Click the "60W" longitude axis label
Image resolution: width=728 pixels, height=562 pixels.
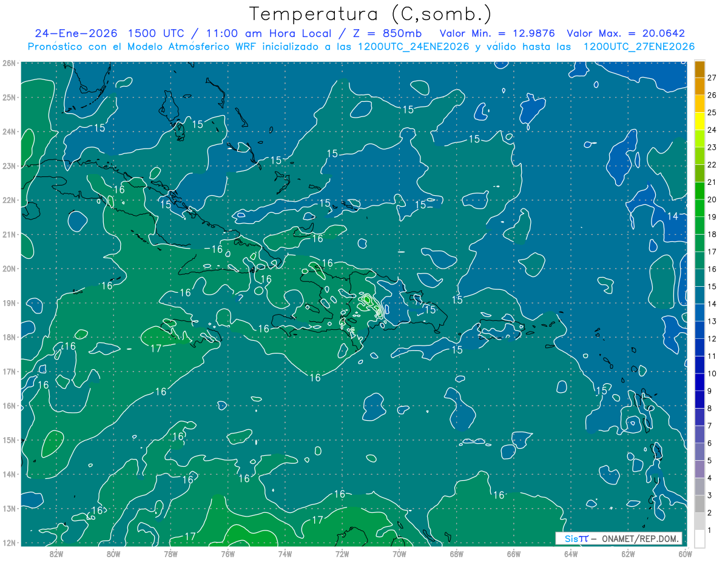click(x=686, y=554)
